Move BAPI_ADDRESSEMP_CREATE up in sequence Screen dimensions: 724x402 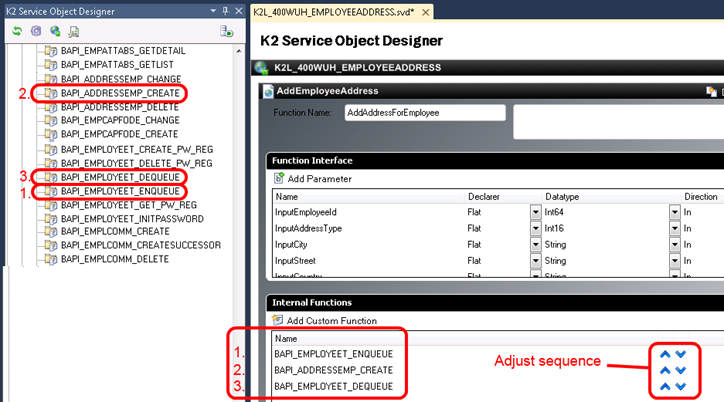[665, 370]
